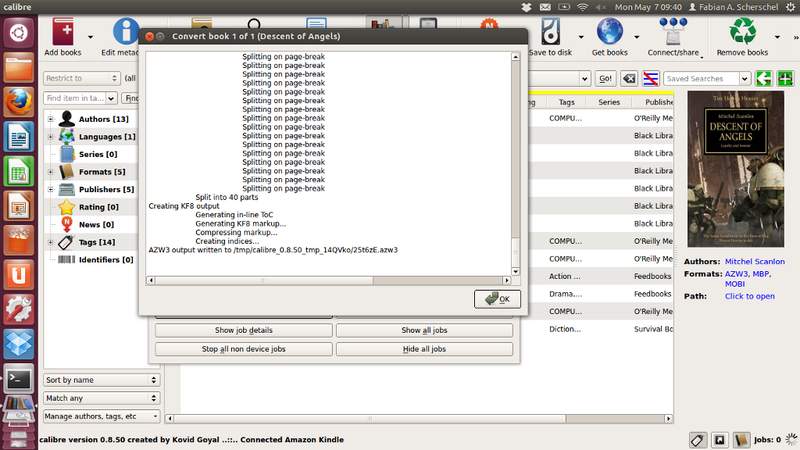Viewport: 800px width, 450px height.
Task: Toggle cover browser icon in status bar
Action: point(719,440)
